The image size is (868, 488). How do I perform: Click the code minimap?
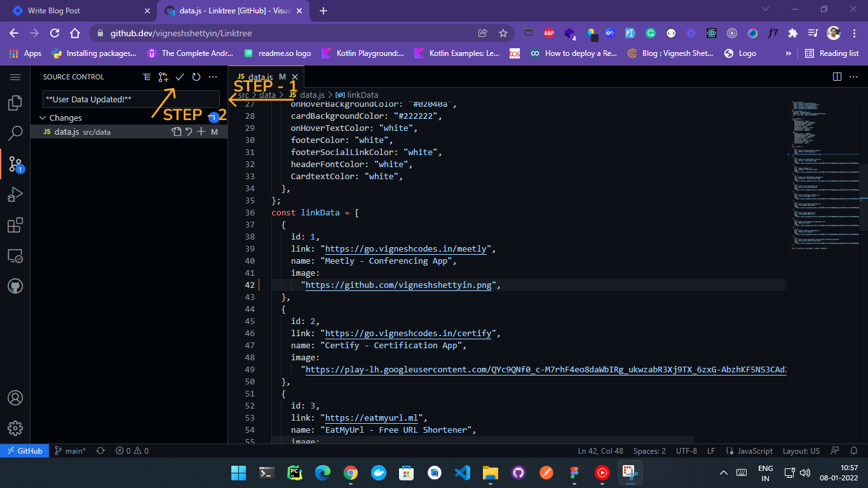pyautogui.click(x=824, y=175)
